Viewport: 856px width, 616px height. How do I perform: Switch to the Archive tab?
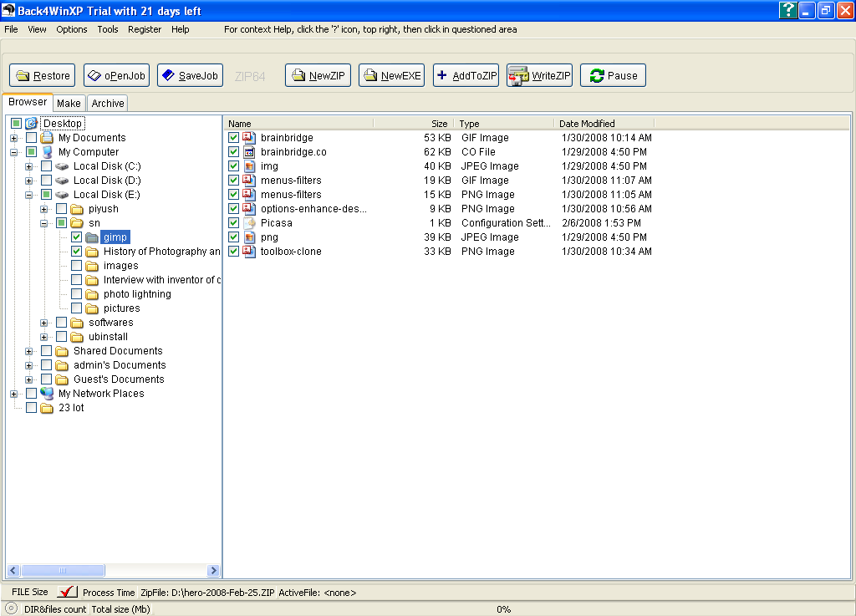click(108, 103)
